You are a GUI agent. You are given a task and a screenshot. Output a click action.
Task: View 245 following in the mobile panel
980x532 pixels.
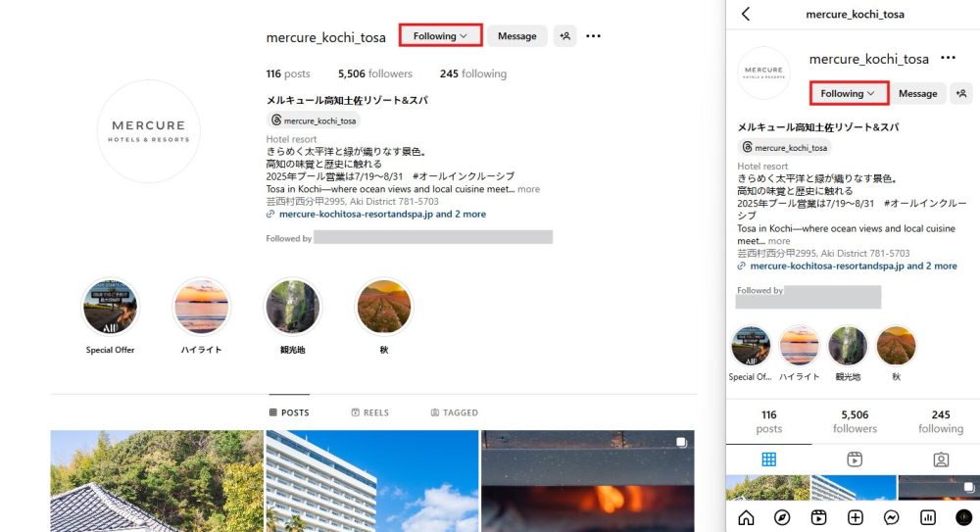pos(941,421)
